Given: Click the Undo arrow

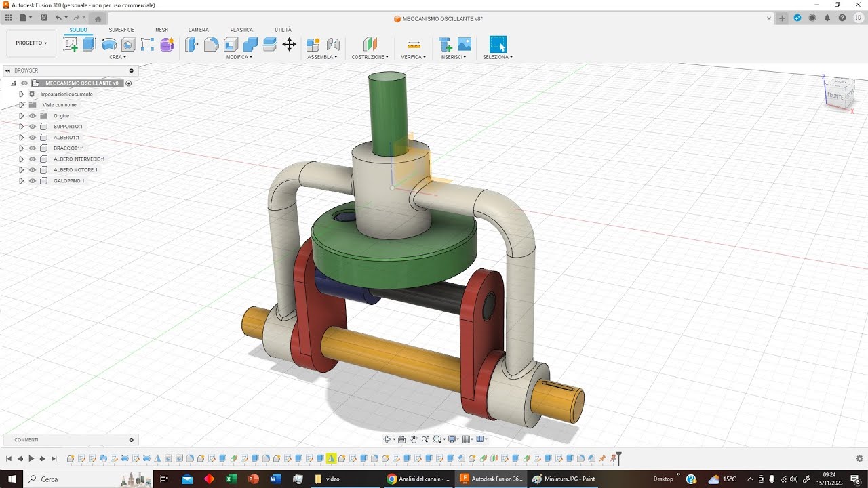Looking at the screenshot, I should (58, 18).
